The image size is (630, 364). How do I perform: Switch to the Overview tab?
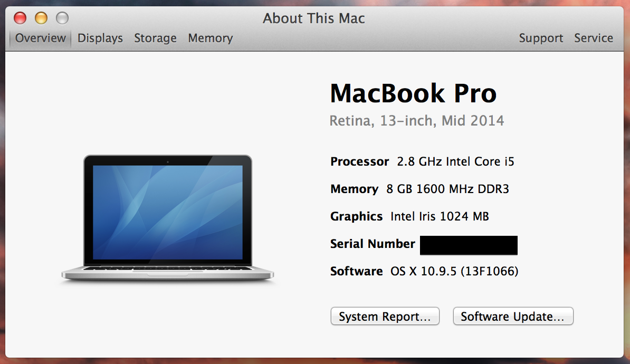click(40, 38)
